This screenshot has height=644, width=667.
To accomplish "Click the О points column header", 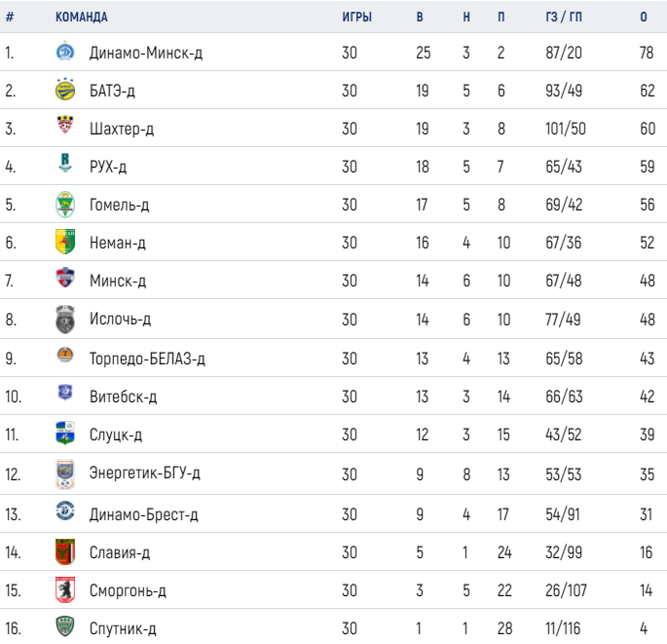I will (645, 18).
